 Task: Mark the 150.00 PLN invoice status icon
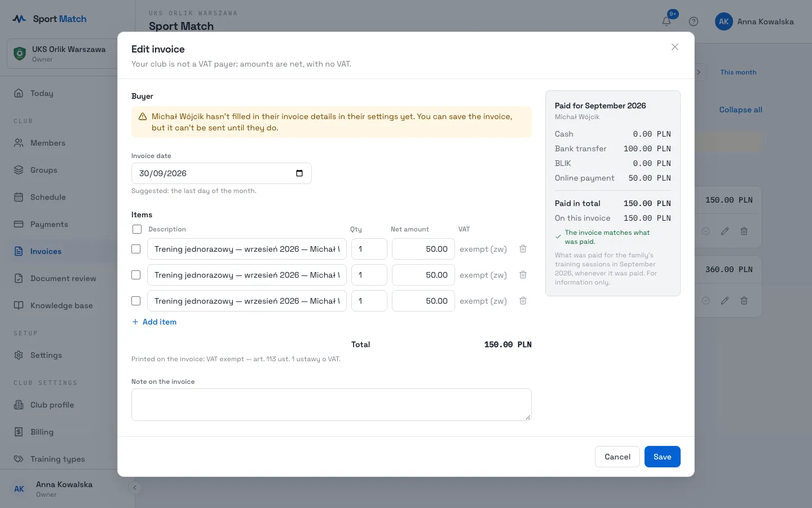705,231
